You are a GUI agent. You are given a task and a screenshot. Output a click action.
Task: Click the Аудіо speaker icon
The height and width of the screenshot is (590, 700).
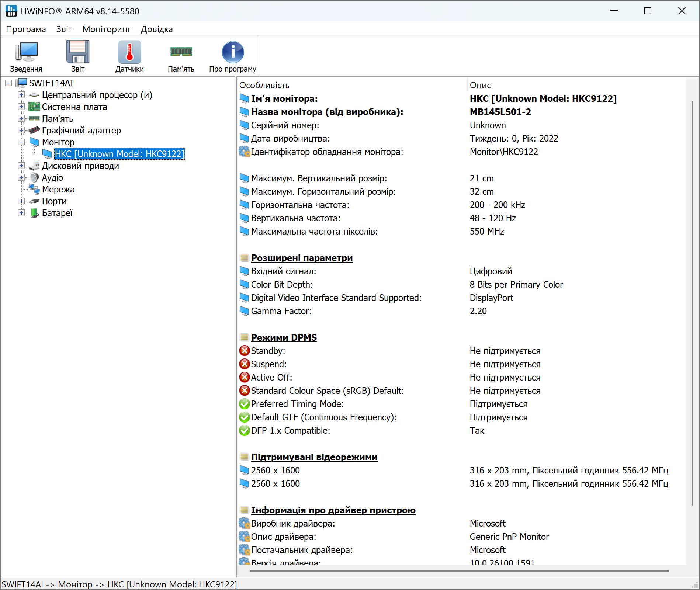pyautogui.click(x=34, y=177)
